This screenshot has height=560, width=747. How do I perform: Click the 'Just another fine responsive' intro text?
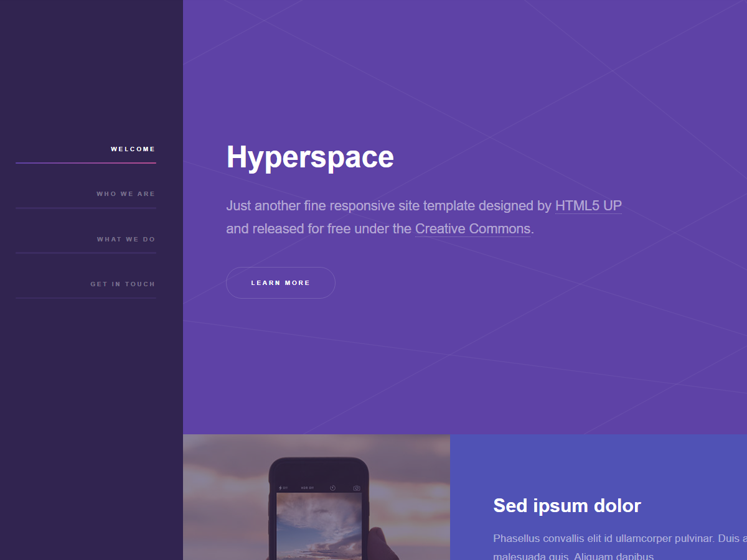coord(424,217)
